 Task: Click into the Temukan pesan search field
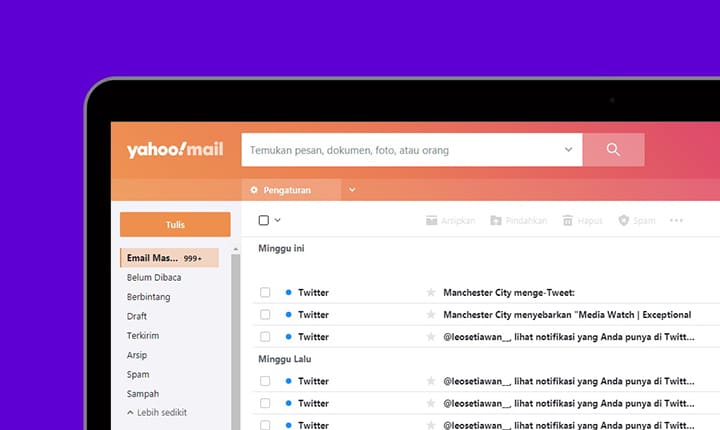pos(400,150)
